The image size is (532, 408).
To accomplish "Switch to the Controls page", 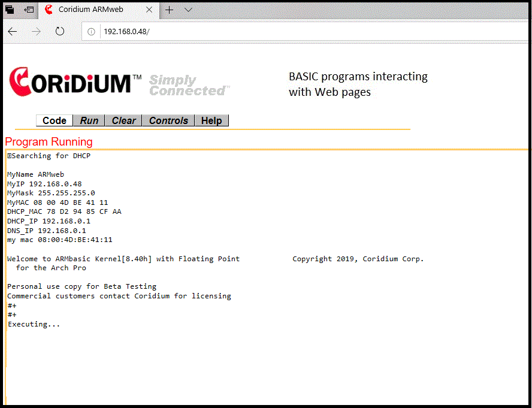I will 168,120.
